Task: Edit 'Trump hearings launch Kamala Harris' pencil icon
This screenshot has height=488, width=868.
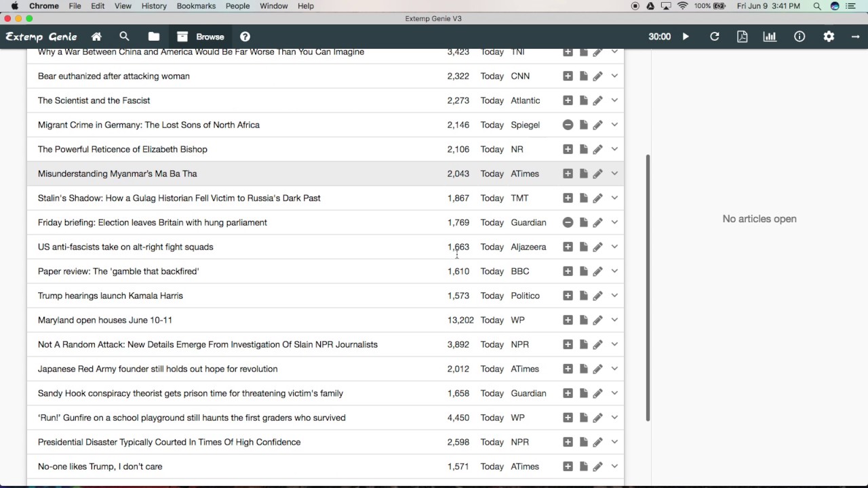Action: (x=597, y=296)
